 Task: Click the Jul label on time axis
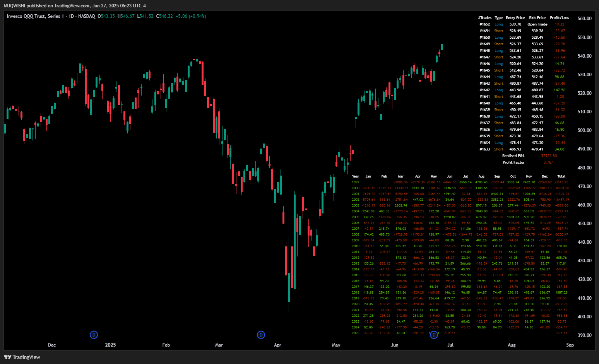450,345
